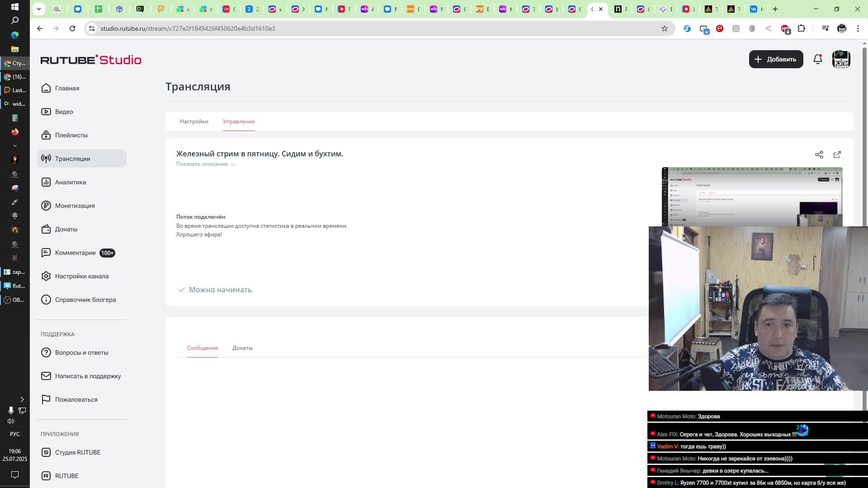868x488 pixels.
Task: Open Настройки канала gear item
Action: point(81,276)
